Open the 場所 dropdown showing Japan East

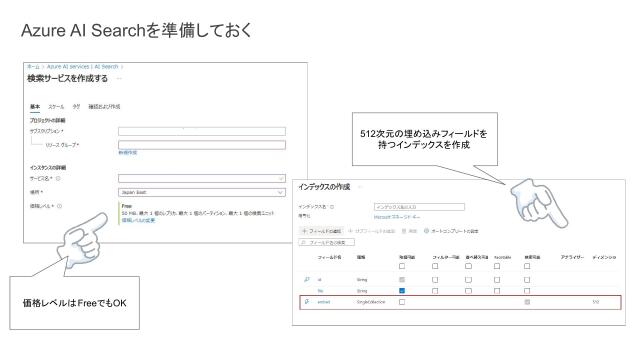pos(202,192)
